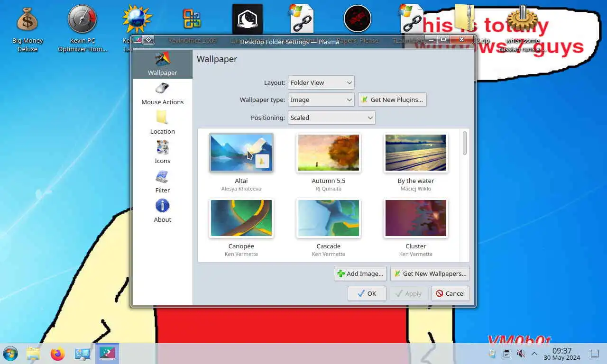Image resolution: width=607 pixels, height=364 pixels.
Task: Open the clipboard tray icon
Action: pyautogui.click(x=506, y=354)
